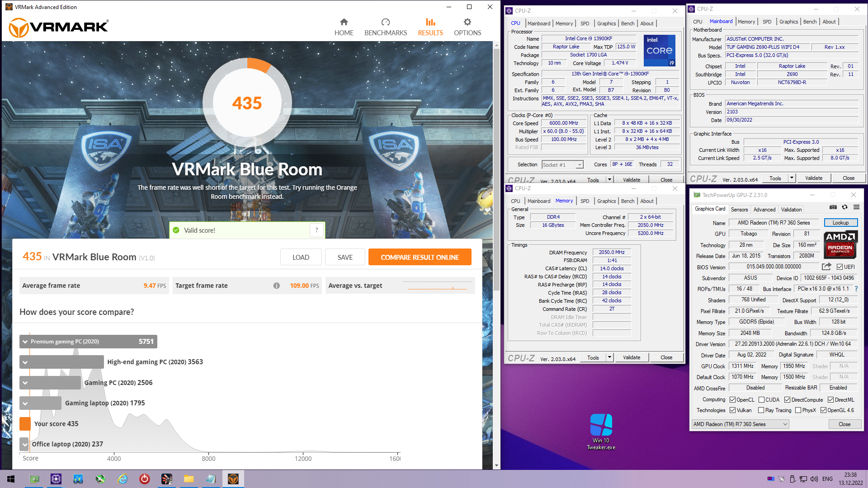Switch to SPD tab in CPU-Z Memory window
The height and width of the screenshot is (488, 868).
pos(585,201)
